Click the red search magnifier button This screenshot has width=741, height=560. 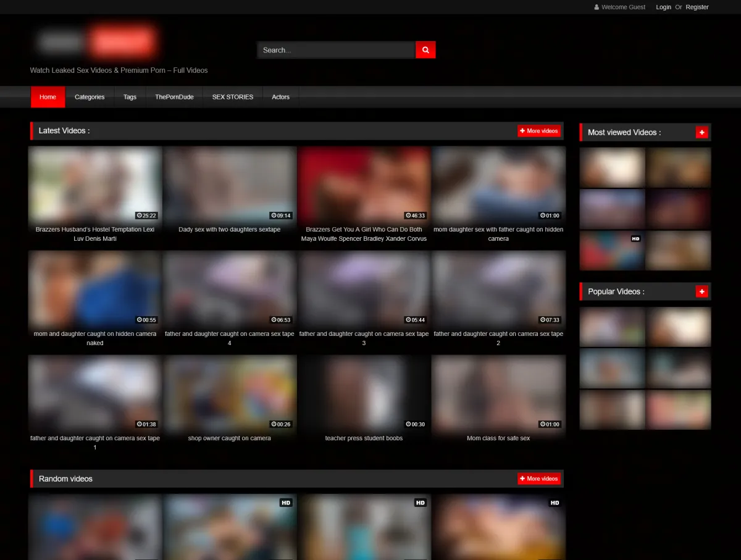(x=425, y=50)
